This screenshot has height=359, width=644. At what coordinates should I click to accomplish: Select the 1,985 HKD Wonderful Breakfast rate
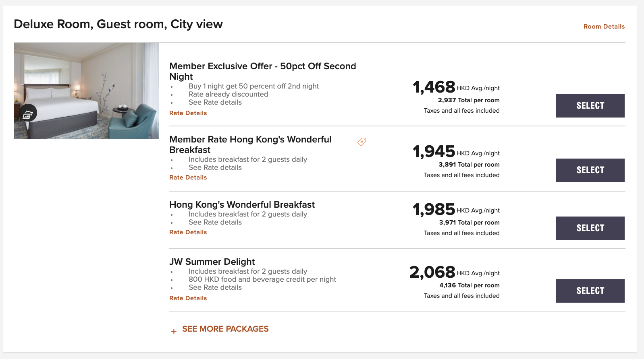tap(590, 228)
